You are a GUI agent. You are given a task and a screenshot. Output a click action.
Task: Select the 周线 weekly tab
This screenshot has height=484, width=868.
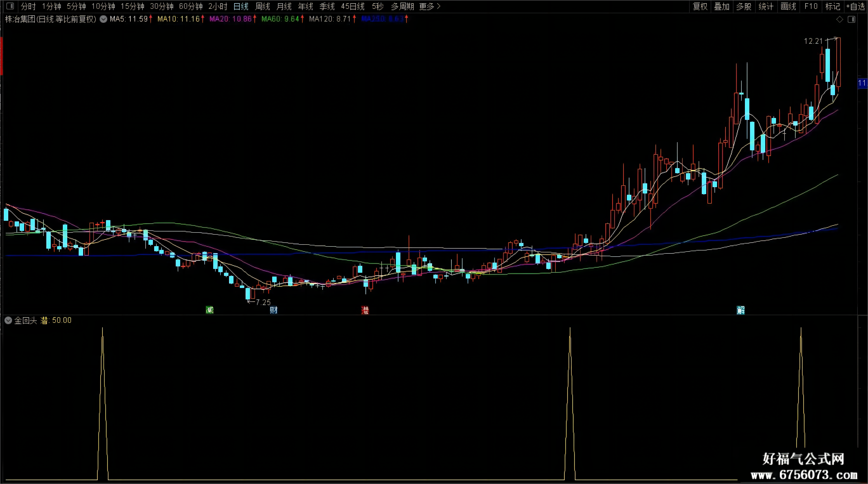pyautogui.click(x=263, y=6)
